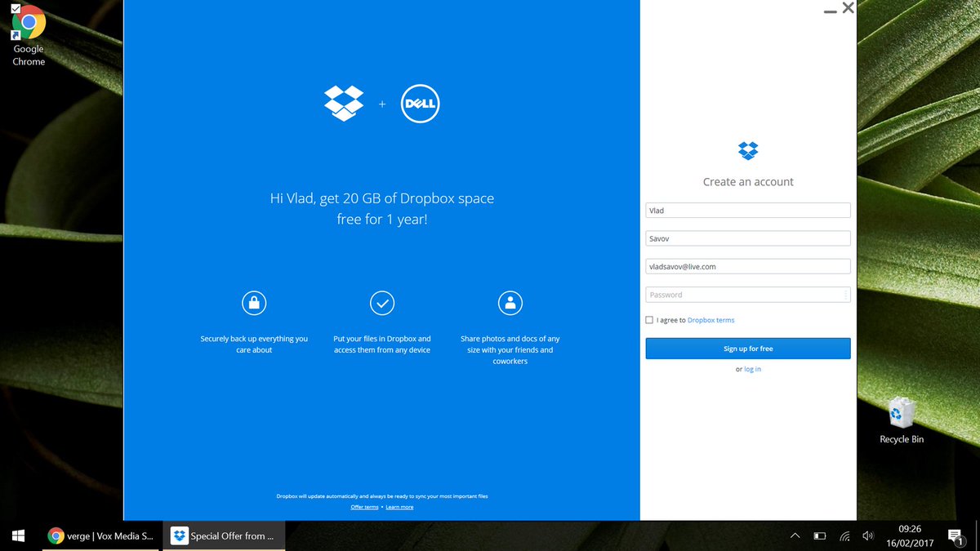Open volume speaker tray icon

(868, 536)
